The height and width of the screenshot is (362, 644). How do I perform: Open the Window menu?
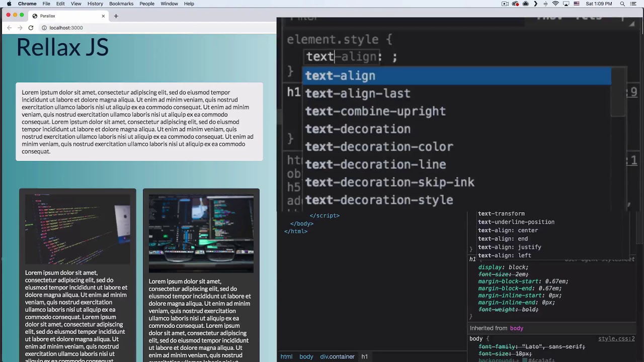tap(169, 4)
